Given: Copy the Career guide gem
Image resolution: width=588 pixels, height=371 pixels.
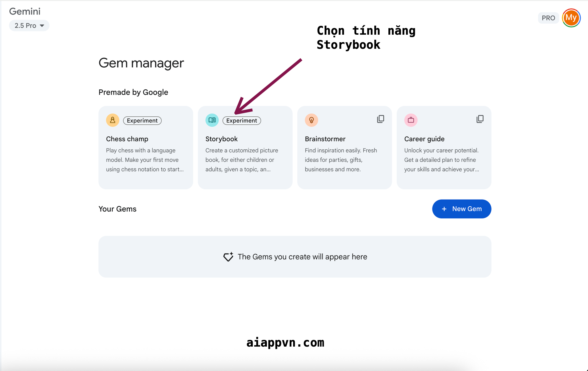Looking at the screenshot, I should pyautogui.click(x=480, y=119).
